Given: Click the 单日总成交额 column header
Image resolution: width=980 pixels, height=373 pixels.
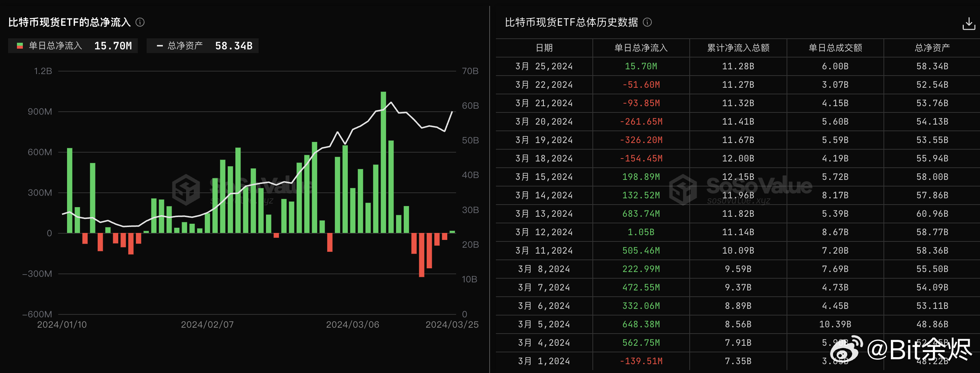Looking at the screenshot, I should click(x=835, y=48).
